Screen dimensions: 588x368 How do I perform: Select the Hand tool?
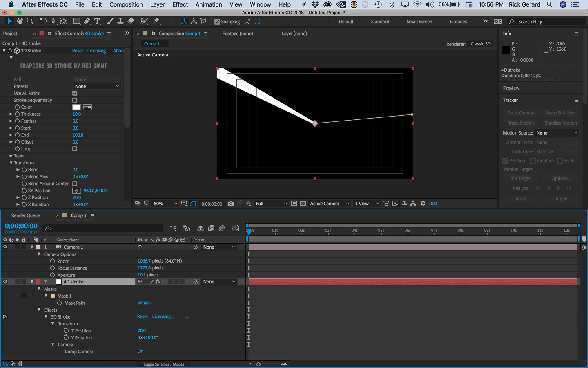point(20,21)
